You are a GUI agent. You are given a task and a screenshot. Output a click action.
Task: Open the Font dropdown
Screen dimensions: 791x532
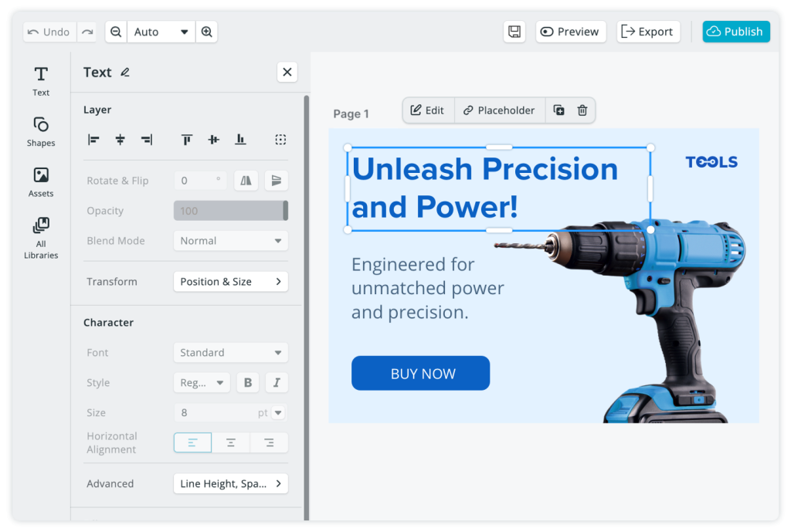pos(230,352)
